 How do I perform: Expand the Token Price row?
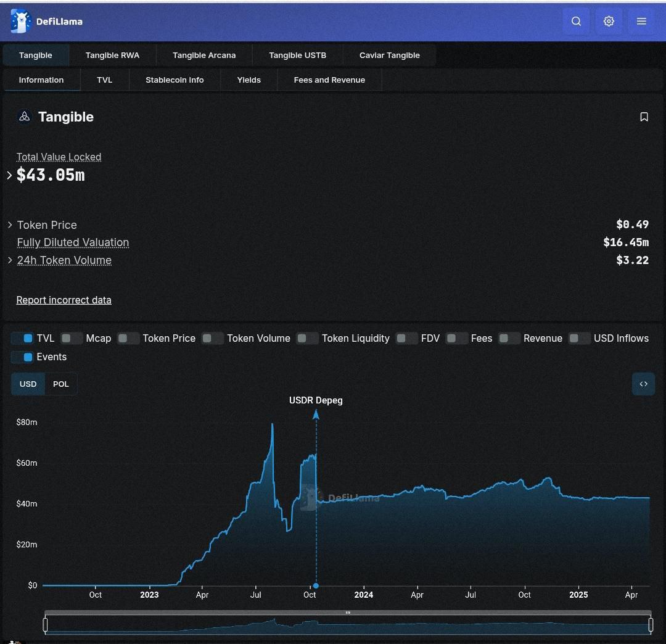[x=10, y=225]
